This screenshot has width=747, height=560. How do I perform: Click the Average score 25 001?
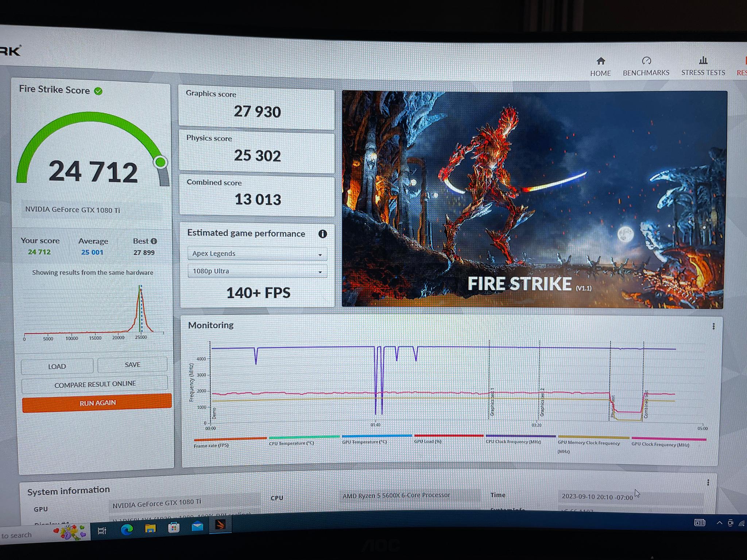(x=92, y=252)
